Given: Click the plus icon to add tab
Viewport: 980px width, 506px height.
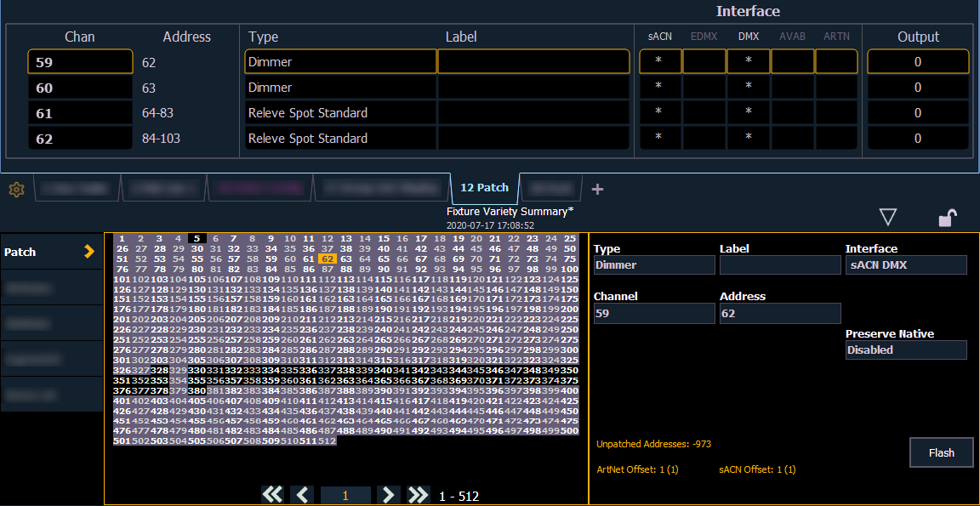Looking at the screenshot, I should click(597, 189).
